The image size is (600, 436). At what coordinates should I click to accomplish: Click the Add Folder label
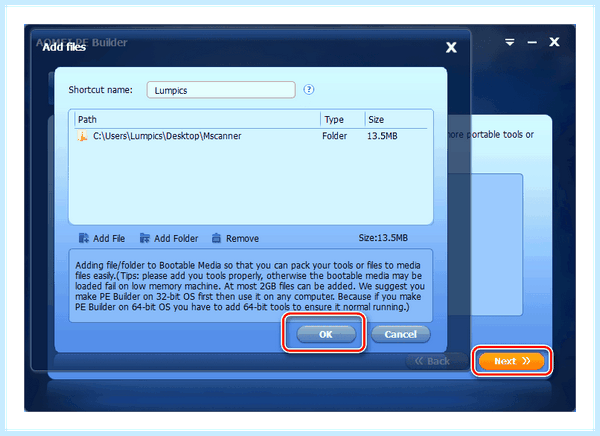point(176,238)
